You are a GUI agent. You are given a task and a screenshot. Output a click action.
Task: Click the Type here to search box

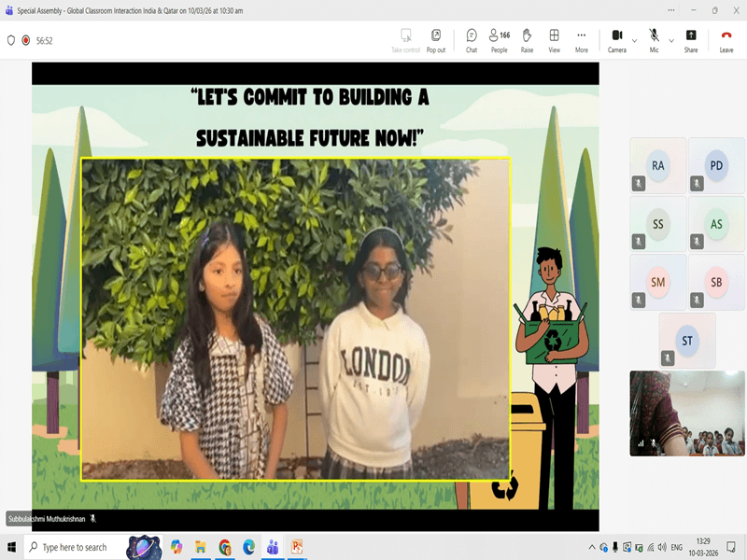75,547
